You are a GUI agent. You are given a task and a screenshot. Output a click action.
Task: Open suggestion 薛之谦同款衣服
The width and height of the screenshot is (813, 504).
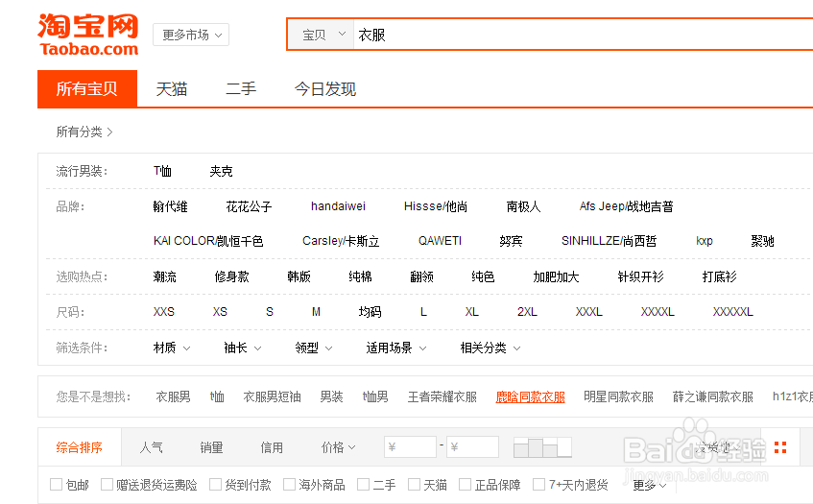pyautogui.click(x=713, y=396)
